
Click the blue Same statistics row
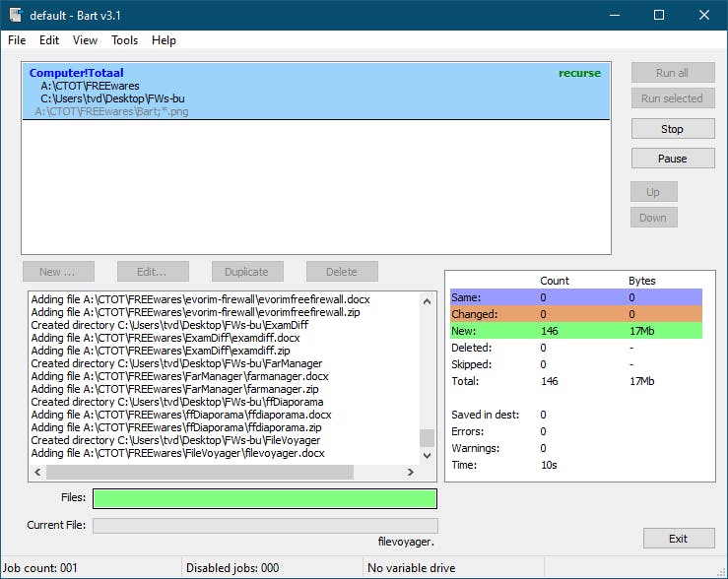[575, 297]
